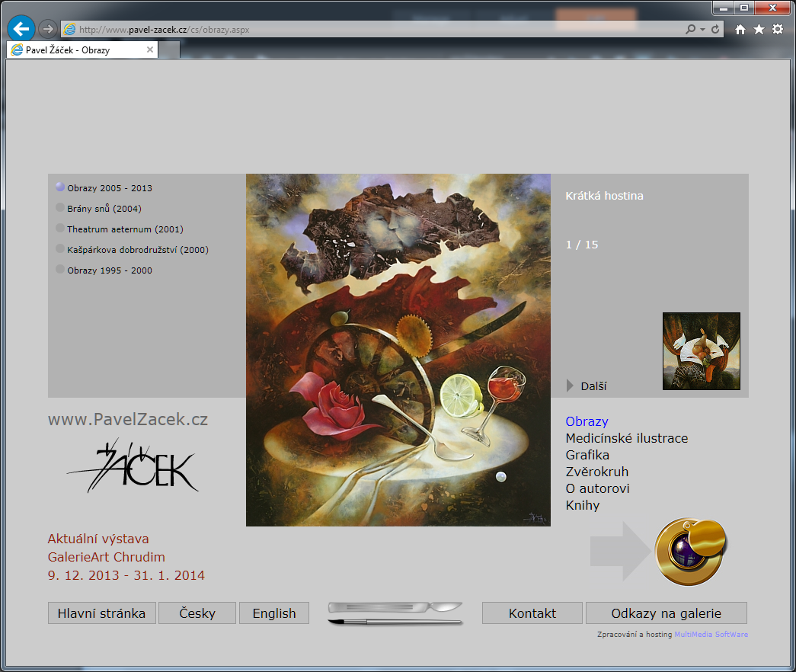Click the browser Forward arrow button
The height and width of the screenshot is (672, 796).
point(48,30)
